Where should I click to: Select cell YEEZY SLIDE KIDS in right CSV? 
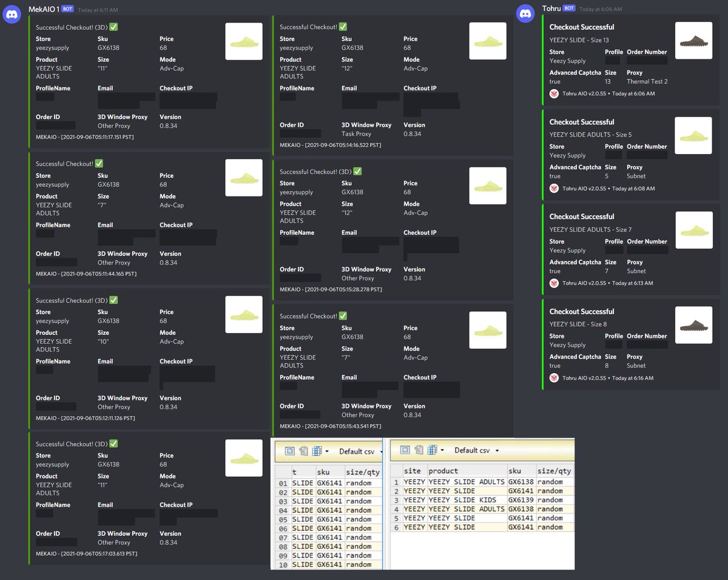(467, 500)
